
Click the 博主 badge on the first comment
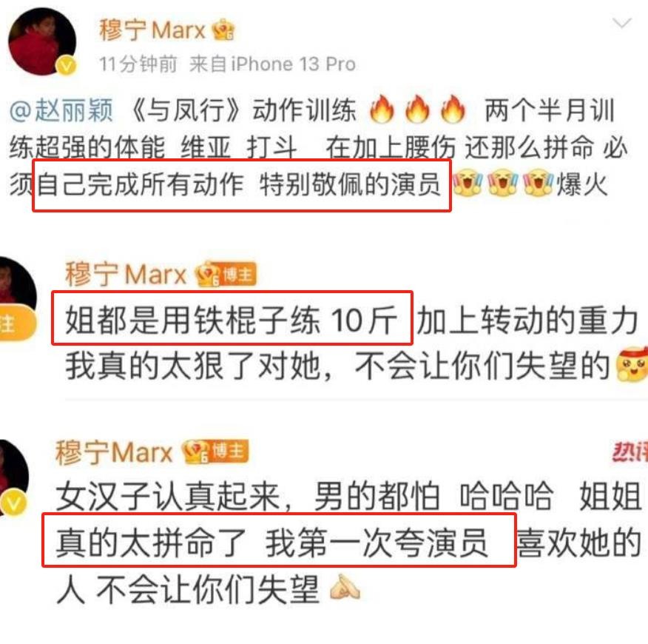coord(237,275)
